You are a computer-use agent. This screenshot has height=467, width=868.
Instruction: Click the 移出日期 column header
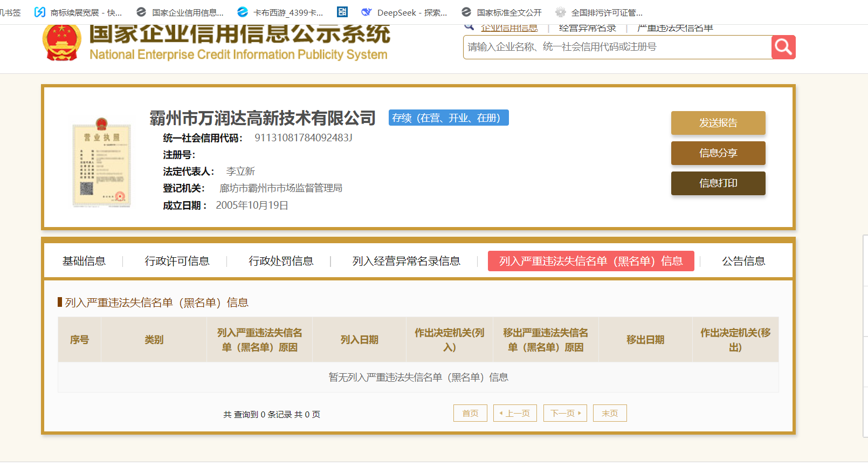(645, 340)
